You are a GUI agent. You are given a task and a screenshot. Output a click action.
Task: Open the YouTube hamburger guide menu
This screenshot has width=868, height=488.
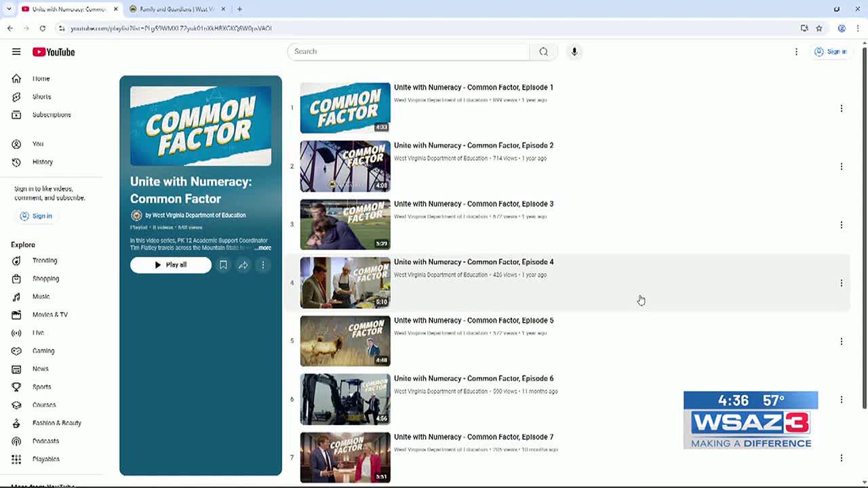pos(16,52)
